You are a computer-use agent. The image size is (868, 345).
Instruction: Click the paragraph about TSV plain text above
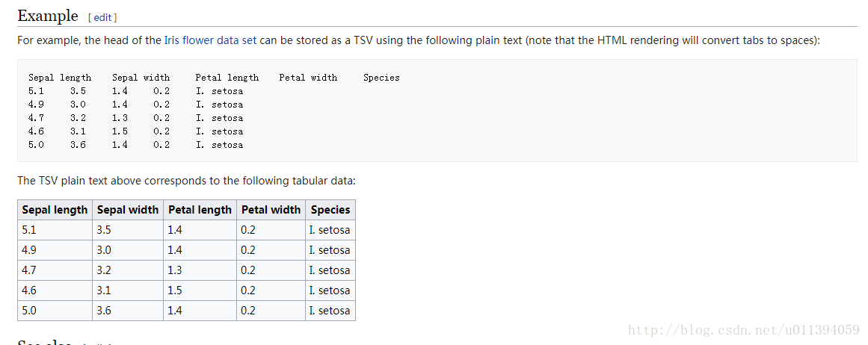187,181
